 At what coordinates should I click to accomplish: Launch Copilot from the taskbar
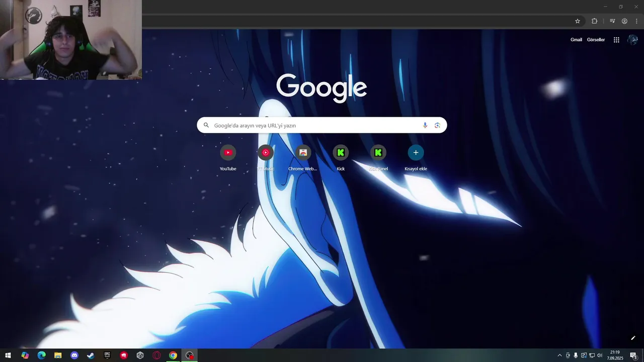25,355
